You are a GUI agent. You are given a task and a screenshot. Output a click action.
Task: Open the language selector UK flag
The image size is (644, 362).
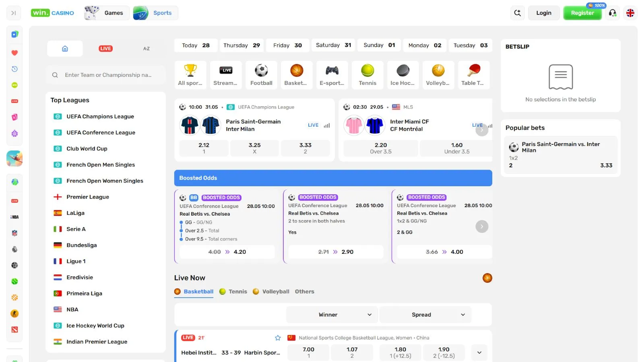click(630, 13)
